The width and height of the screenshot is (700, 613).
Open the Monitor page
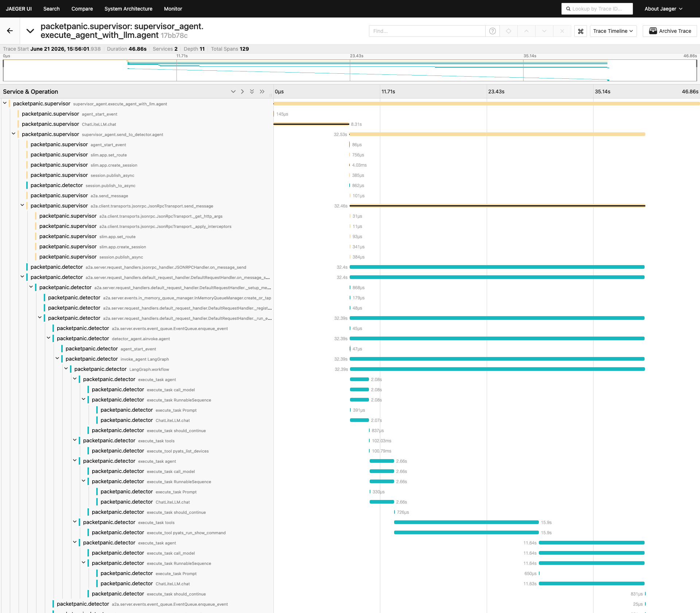(x=173, y=9)
